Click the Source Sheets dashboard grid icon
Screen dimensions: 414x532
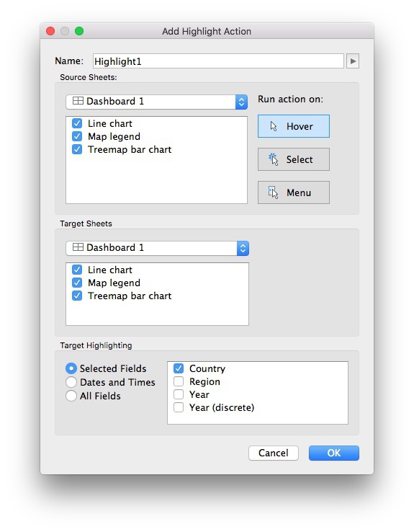point(78,101)
